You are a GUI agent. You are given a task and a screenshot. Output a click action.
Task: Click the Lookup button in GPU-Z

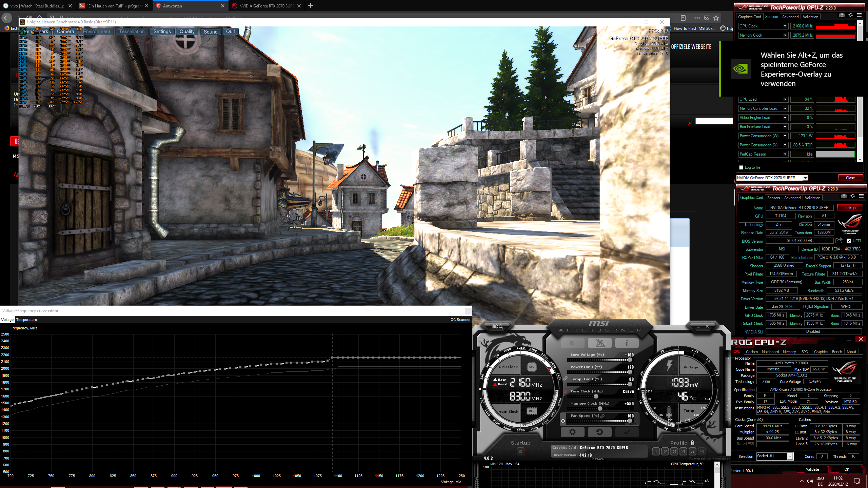pyautogui.click(x=849, y=208)
